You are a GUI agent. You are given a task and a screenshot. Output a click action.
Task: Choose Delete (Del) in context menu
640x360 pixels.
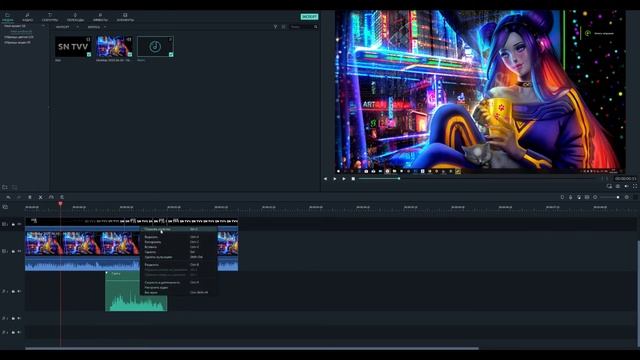coord(178,252)
